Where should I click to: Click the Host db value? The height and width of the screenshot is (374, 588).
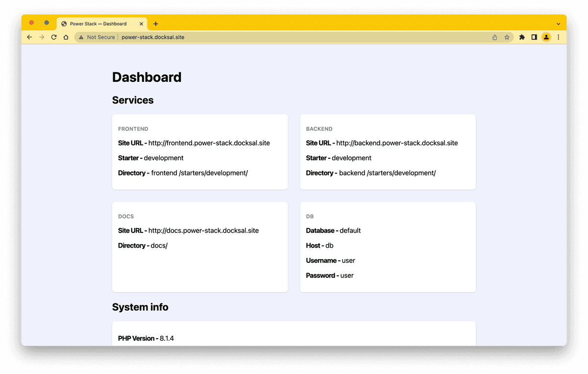tap(329, 246)
